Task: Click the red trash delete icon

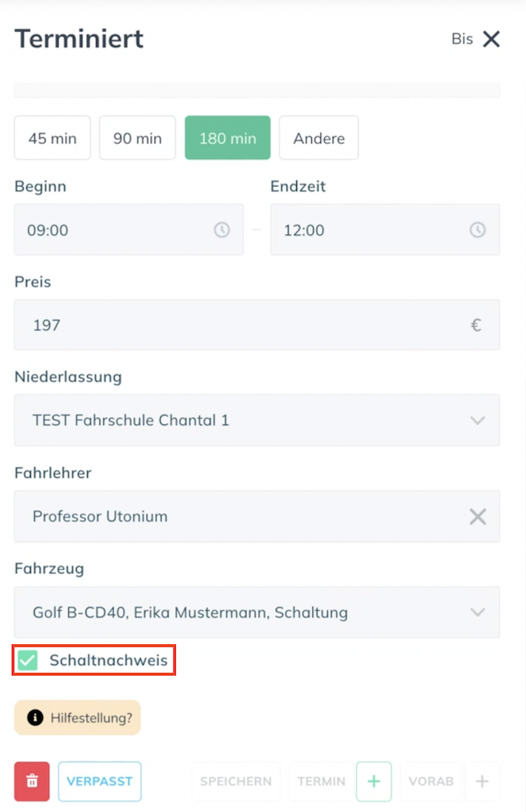Action: click(32, 781)
